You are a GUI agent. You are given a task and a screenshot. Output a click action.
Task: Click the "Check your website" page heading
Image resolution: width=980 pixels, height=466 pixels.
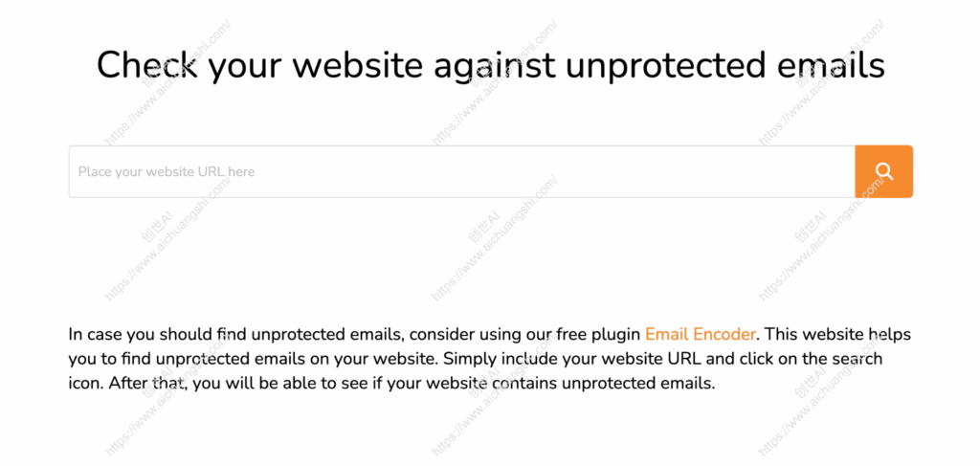coord(490,66)
